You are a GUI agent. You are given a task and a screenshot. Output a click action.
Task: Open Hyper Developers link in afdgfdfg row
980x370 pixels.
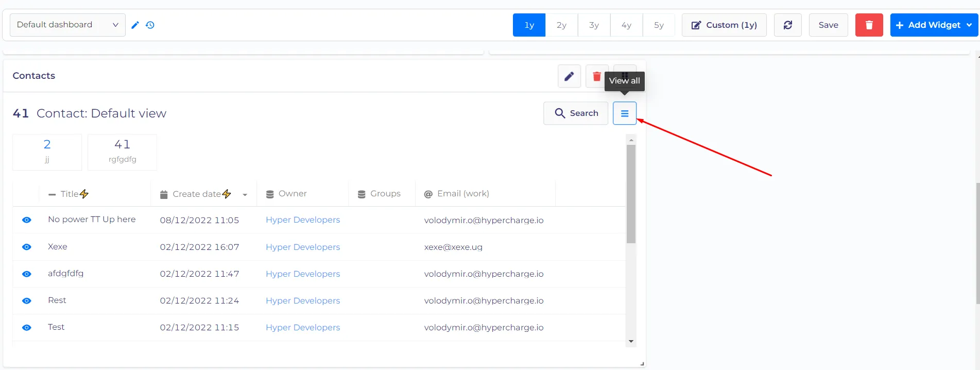click(x=303, y=274)
